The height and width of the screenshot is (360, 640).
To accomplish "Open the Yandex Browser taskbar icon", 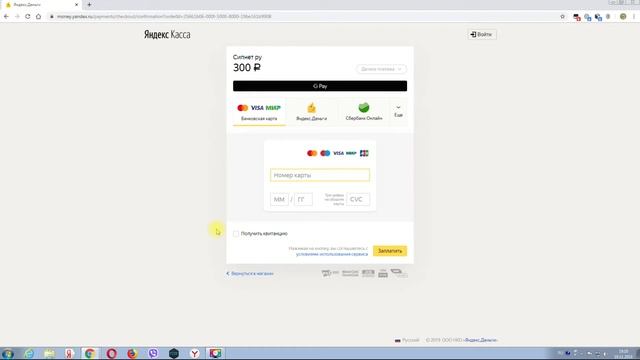I will pyautogui.click(x=195, y=353).
